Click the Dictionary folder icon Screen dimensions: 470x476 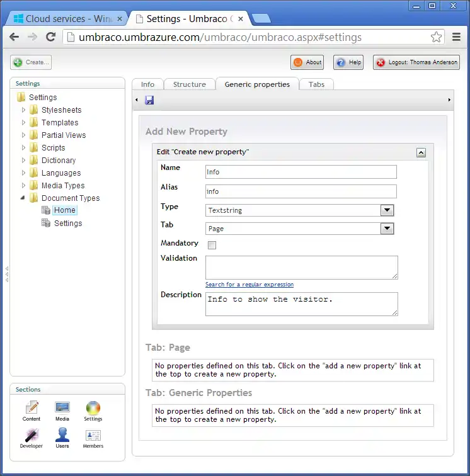pos(34,161)
